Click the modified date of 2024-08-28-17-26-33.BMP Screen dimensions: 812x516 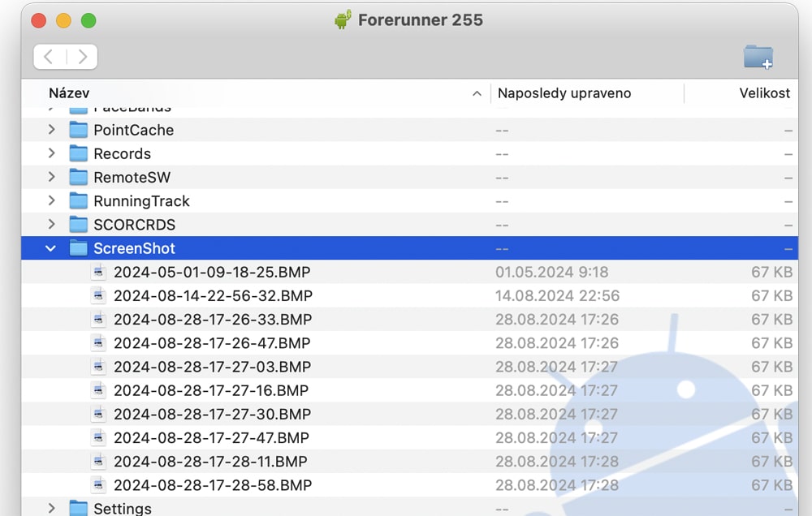(x=557, y=320)
